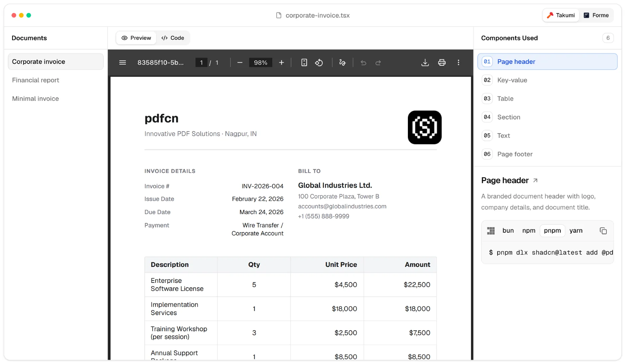
Task: Click the current page number field
Action: (x=201, y=63)
